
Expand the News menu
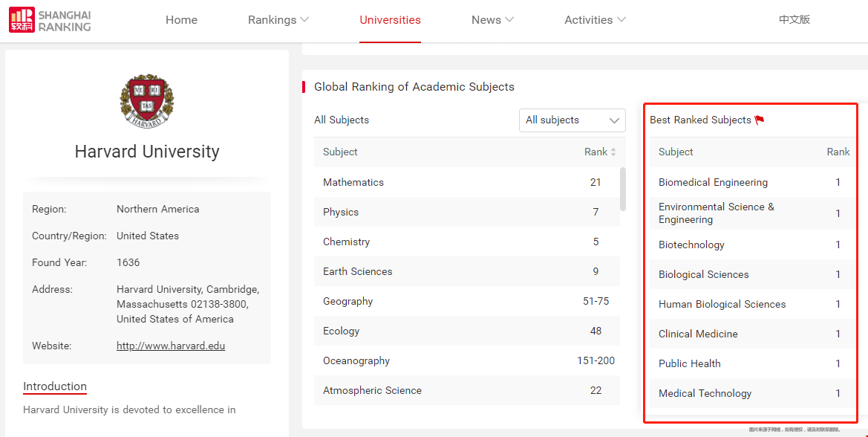(x=492, y=20)
